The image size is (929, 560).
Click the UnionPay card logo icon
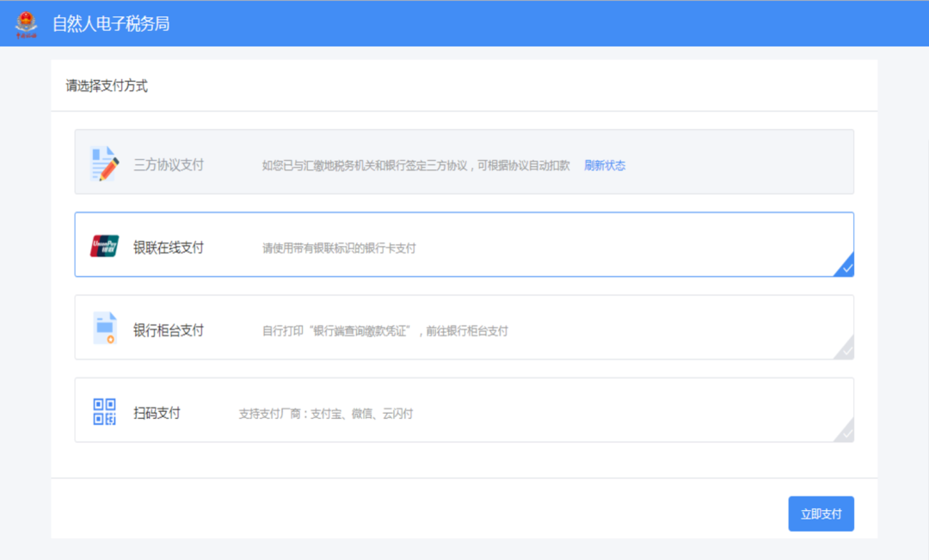(104, 246)
